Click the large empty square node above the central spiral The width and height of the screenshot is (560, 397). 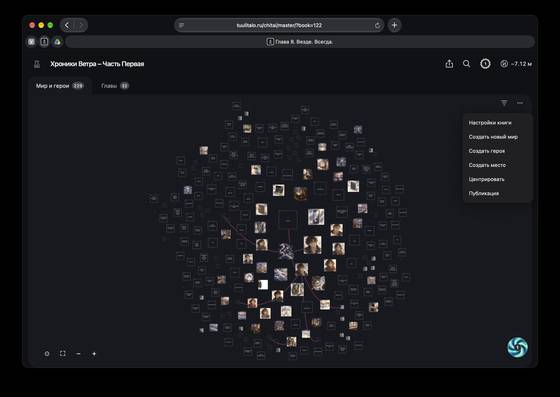[288, 220]
